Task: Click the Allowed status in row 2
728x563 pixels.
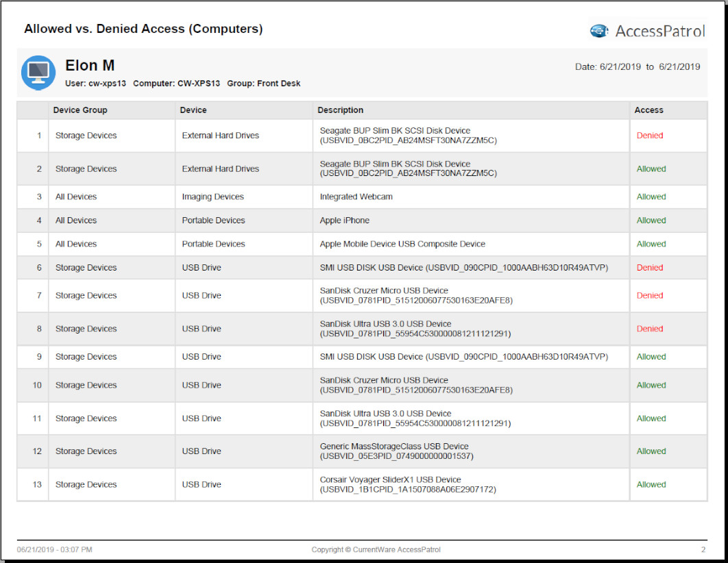Action: [x=651, y=169]
